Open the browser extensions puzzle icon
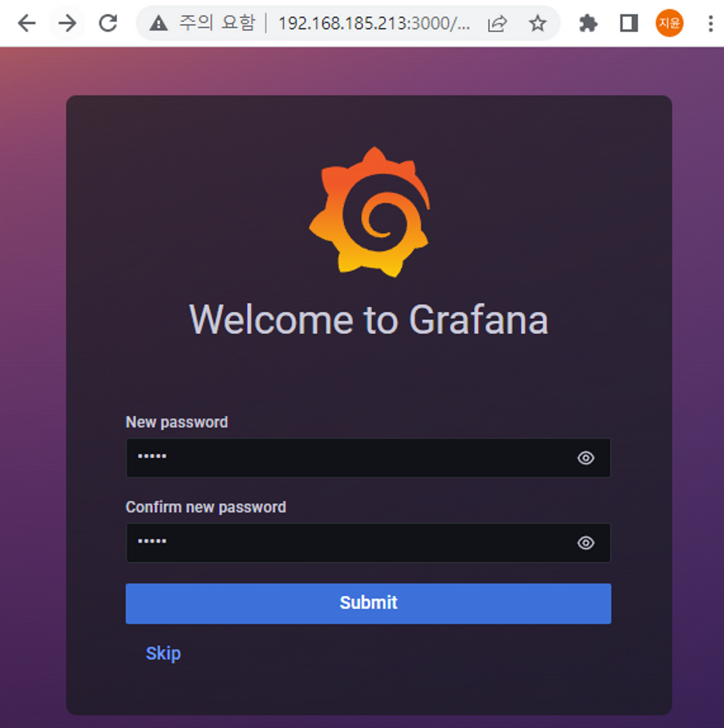 point(588,23)
